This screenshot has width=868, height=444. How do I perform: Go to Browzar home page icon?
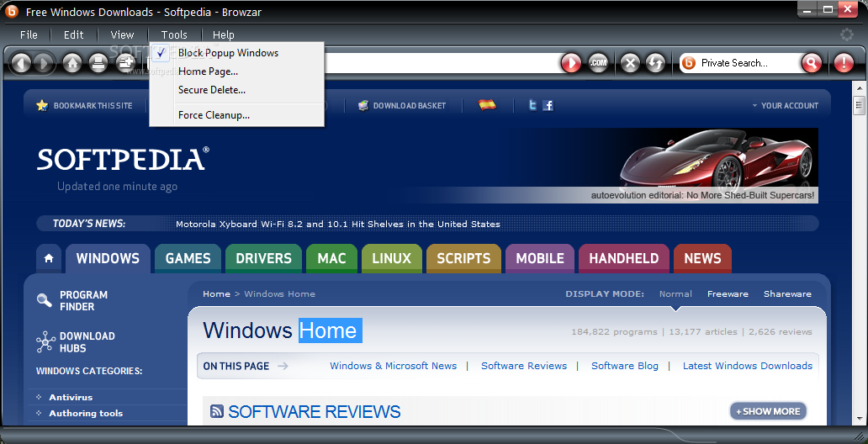[x=72, y=63]
